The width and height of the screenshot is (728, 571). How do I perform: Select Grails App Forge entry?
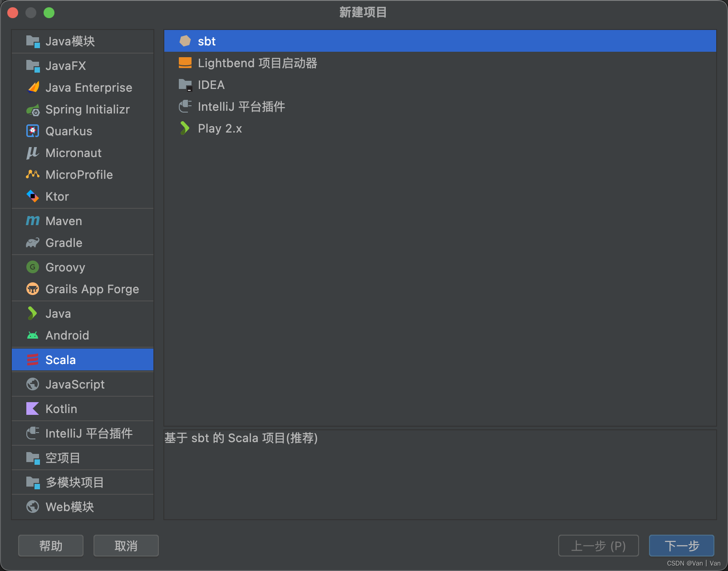[x=83, y=289]
